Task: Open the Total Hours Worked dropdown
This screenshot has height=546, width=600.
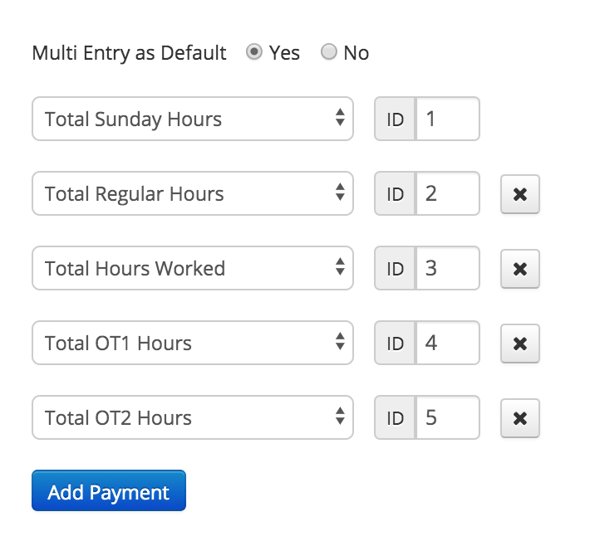Action: [192, 268]
